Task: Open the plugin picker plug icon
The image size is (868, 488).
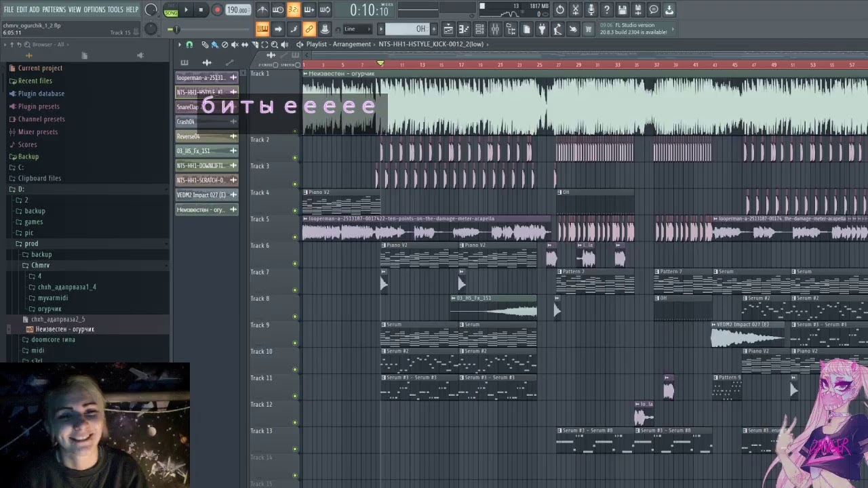Action: pos(542,29)
